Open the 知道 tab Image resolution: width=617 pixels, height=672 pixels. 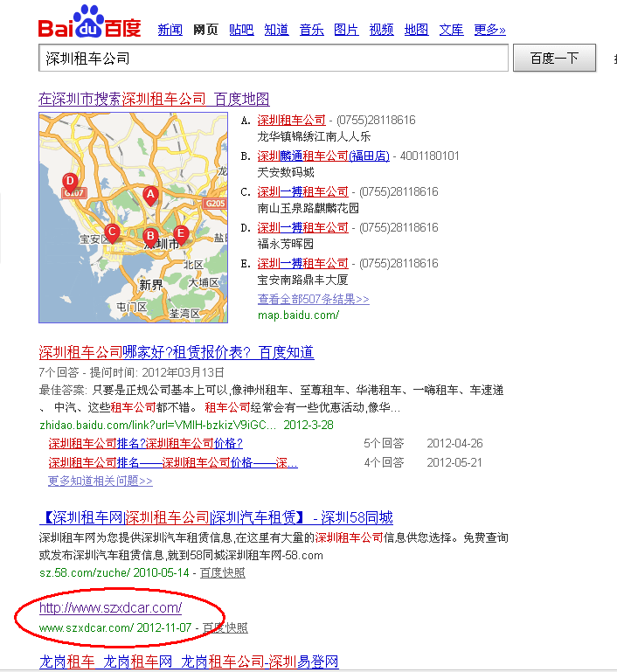tap(276, 30)
